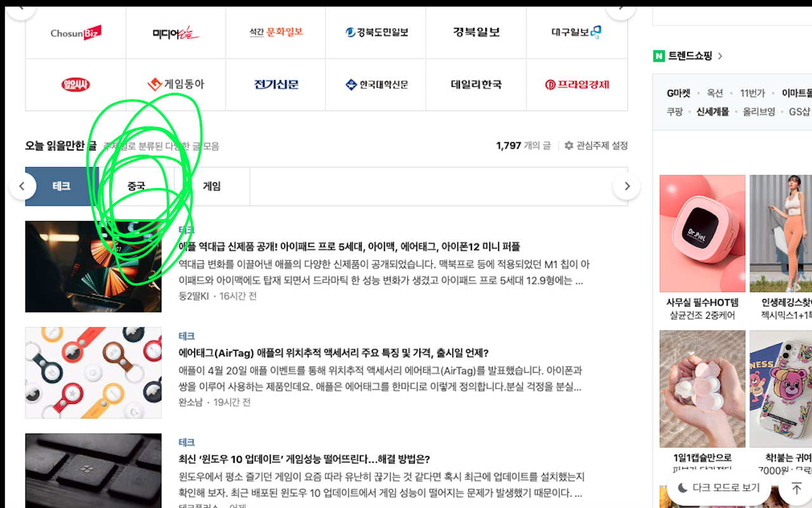Open the 애플 역대급 신제품 공개 article title
Image resolution: width=812 pixels, height=508 pixels.
[x=350, y=246]
